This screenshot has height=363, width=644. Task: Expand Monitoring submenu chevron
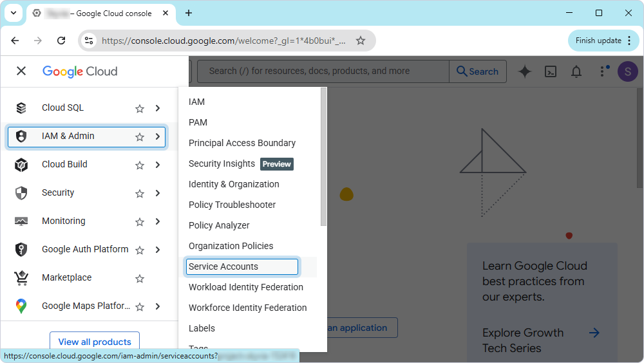pyautogui.click(x=158, y=221)
